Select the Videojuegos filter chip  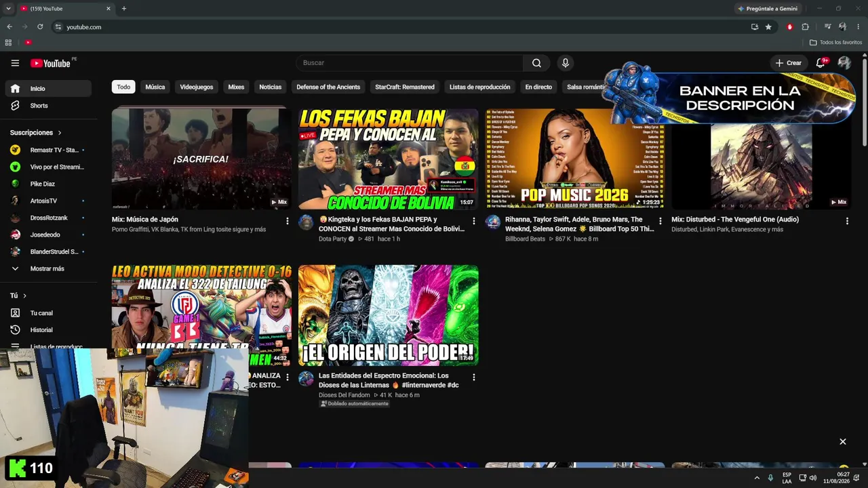[x=197, y=87]
